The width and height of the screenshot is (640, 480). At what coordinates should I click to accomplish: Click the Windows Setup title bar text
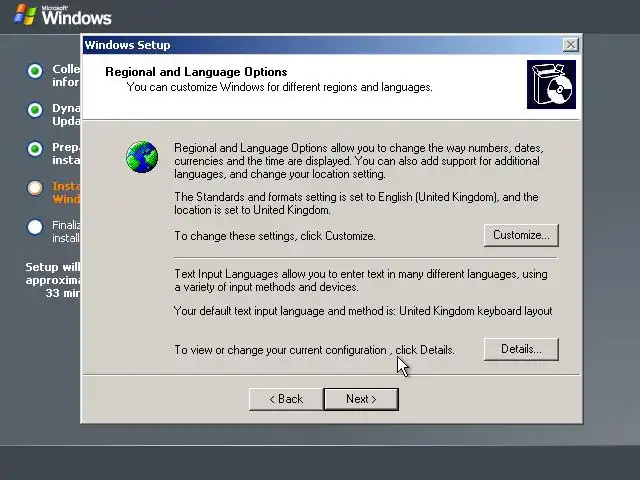[127, 45]
